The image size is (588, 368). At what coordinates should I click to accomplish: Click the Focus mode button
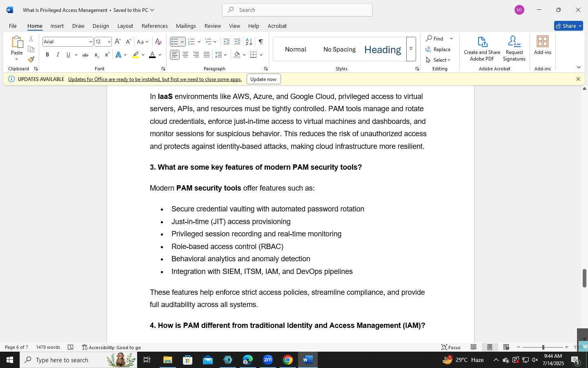[x=451, y=347]
